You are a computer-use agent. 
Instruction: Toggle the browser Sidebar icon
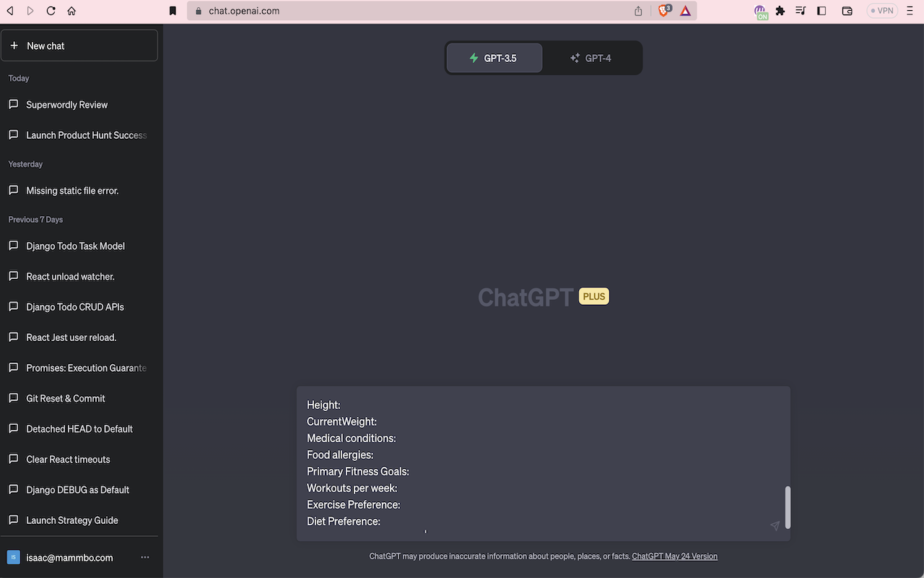pyautogui.click(x=821, y=10)
